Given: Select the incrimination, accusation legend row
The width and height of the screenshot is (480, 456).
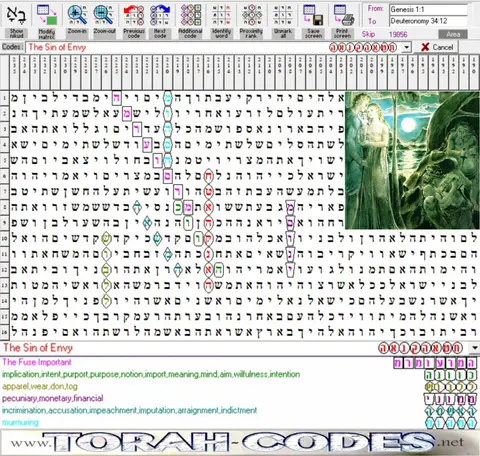Looking at the screenshot, I should (x=129, y=410).
